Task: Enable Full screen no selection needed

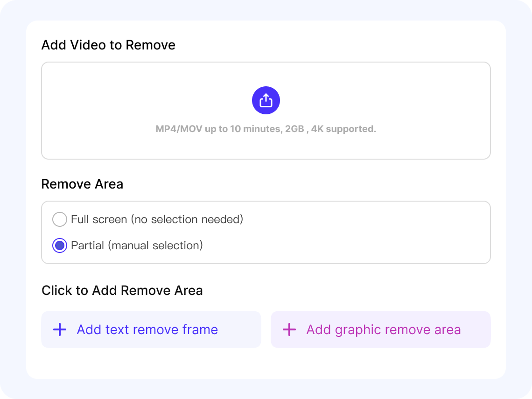Action: (60, 219)
